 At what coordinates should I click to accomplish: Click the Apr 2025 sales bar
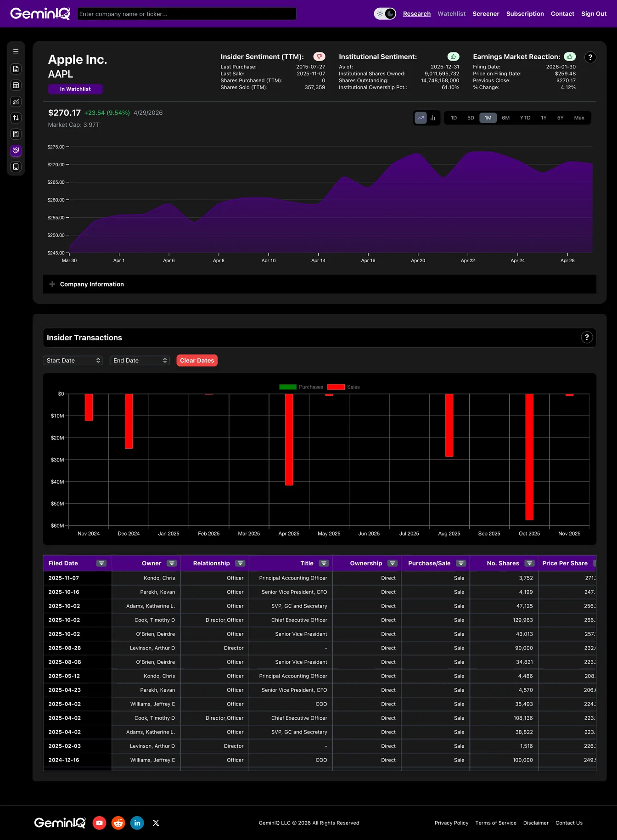[x=289, y=440]
